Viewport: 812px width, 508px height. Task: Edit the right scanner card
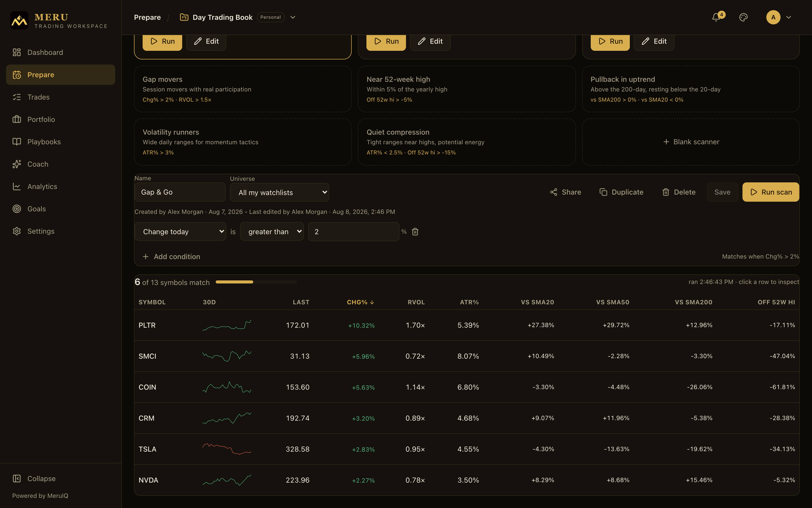point(654,41)
